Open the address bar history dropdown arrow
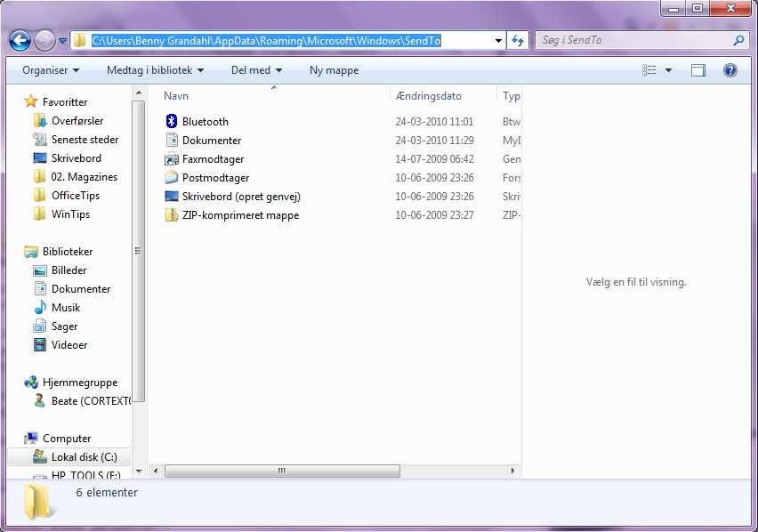 (499, 41)
